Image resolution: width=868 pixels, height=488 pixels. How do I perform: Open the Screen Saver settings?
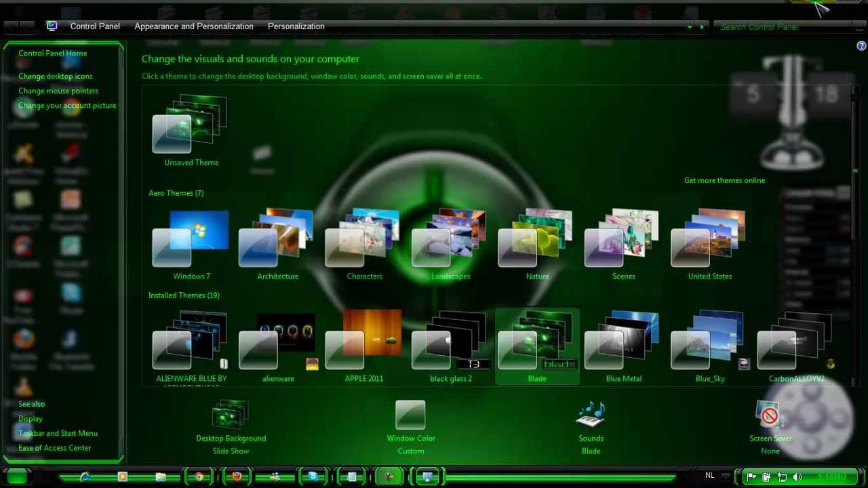pyautogui.click(x=770, y=415)
